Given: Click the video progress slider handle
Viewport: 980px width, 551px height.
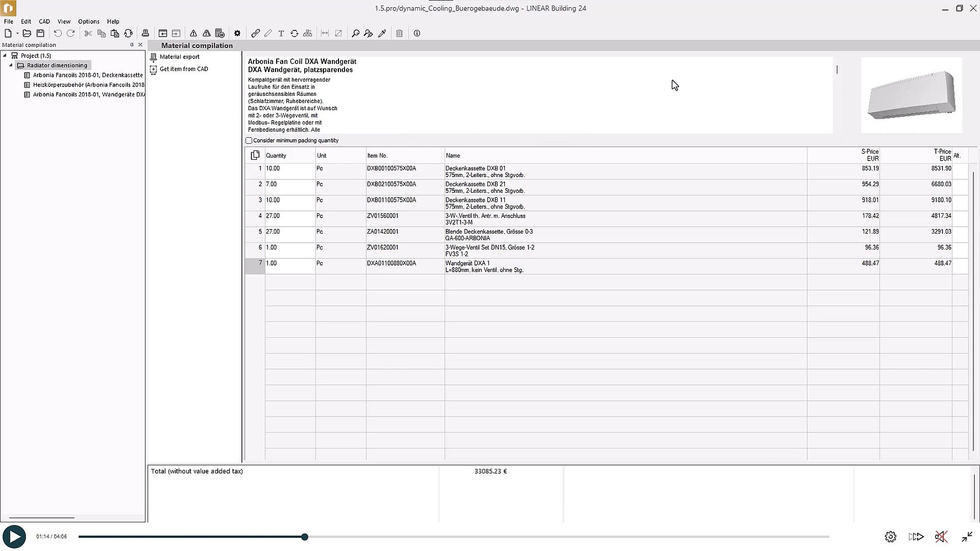Looking at the screenshot, I should click(x=305, y=537).
